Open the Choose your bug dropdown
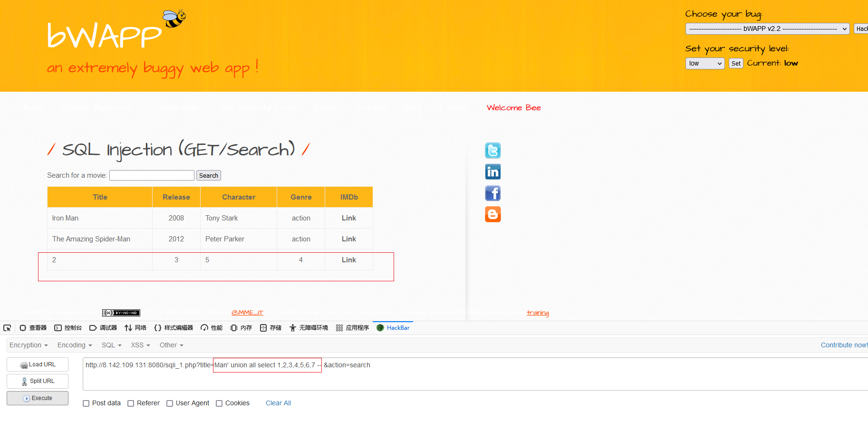This screenshot has height=440, width=868. 767,29
